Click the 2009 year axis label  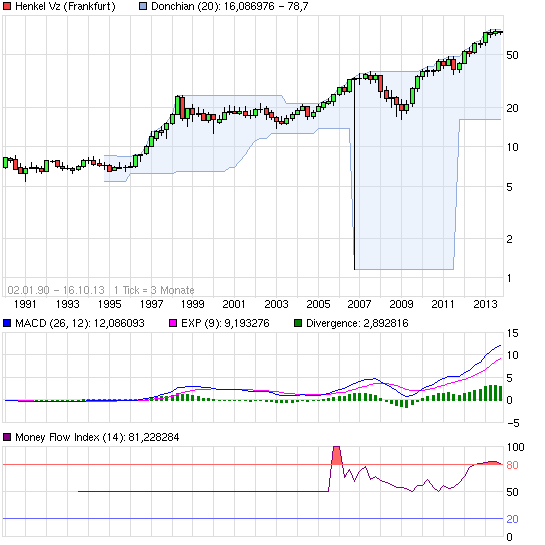click(x=401, y=304)
